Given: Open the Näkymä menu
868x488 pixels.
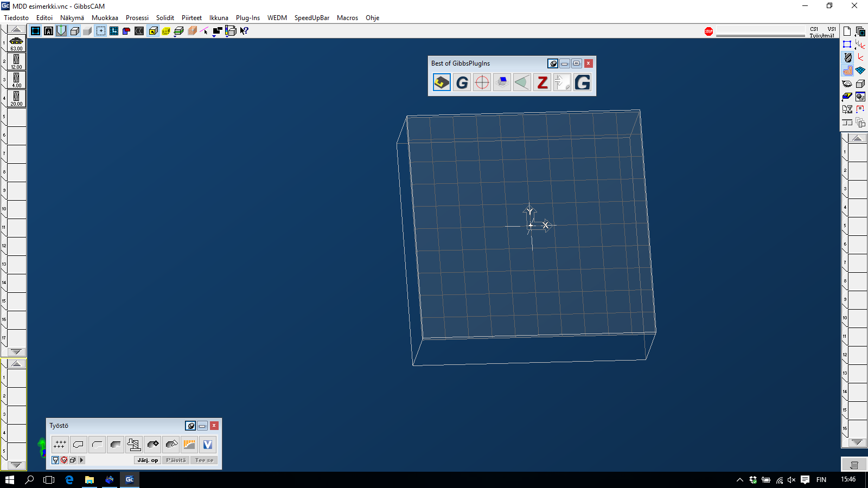Looking at the screenshot, I should [72, 18].
